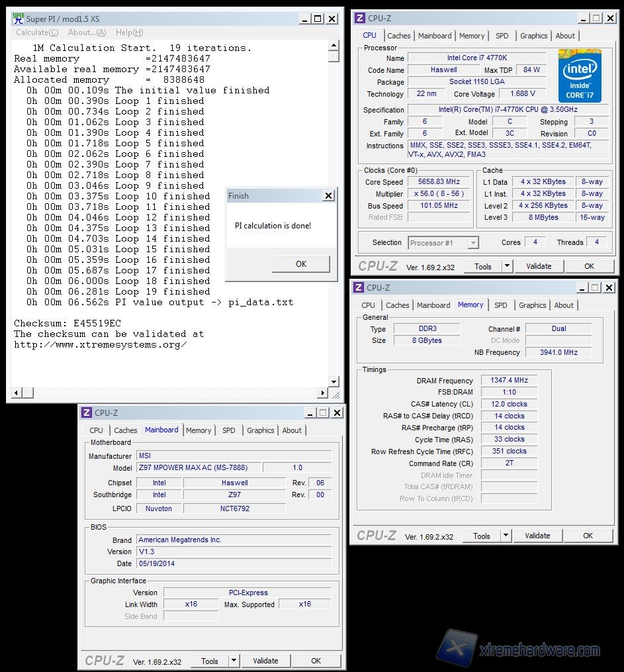Click the Super PI app icon in title bar
This screenshot has height=672, width=624.
[19, 19]
